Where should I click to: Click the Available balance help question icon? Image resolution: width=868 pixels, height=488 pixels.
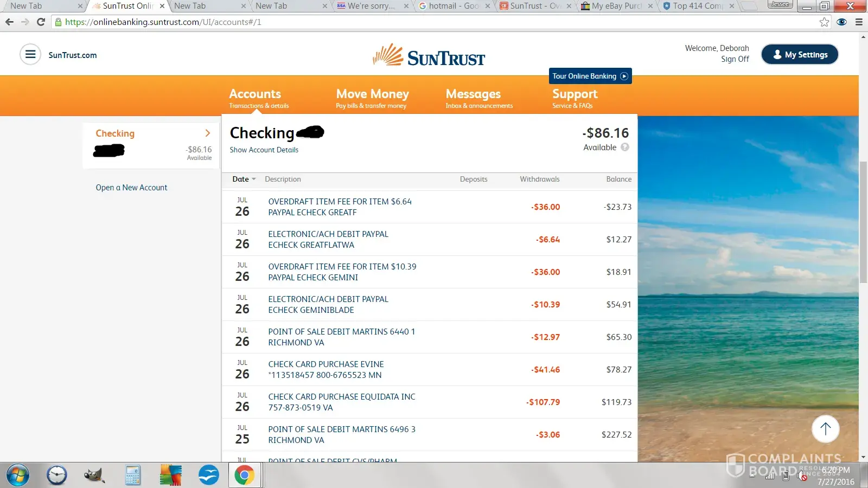[x=625, y=147]
